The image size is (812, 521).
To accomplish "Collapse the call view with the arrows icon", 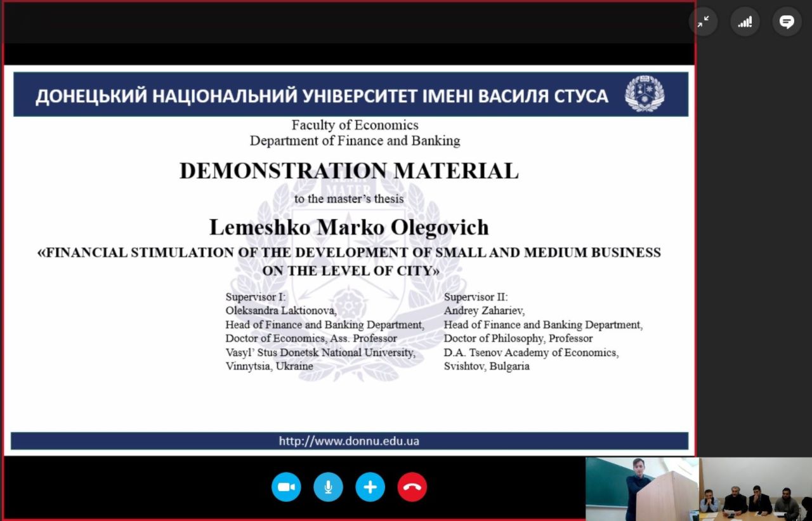I will [703, 22].
